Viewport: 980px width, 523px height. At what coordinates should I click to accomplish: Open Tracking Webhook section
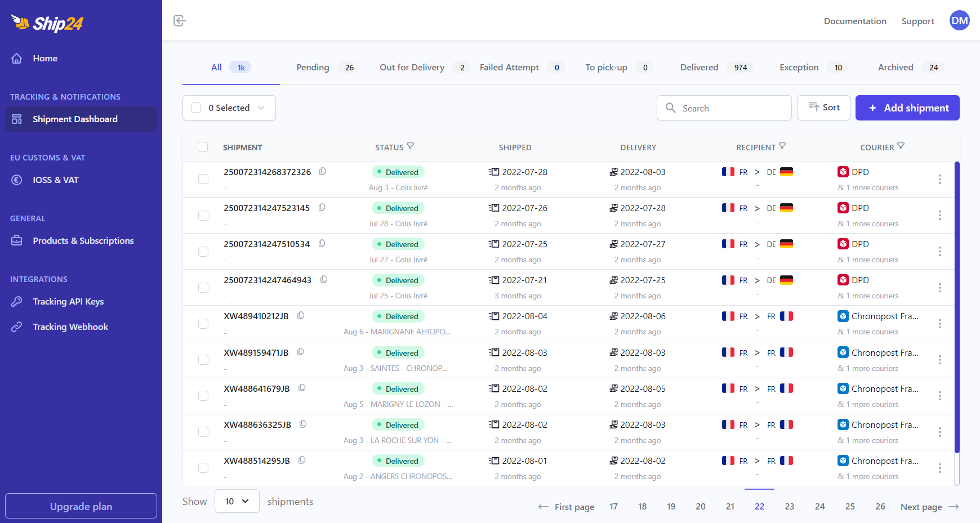pyautogui.click(x=70, y=327)
